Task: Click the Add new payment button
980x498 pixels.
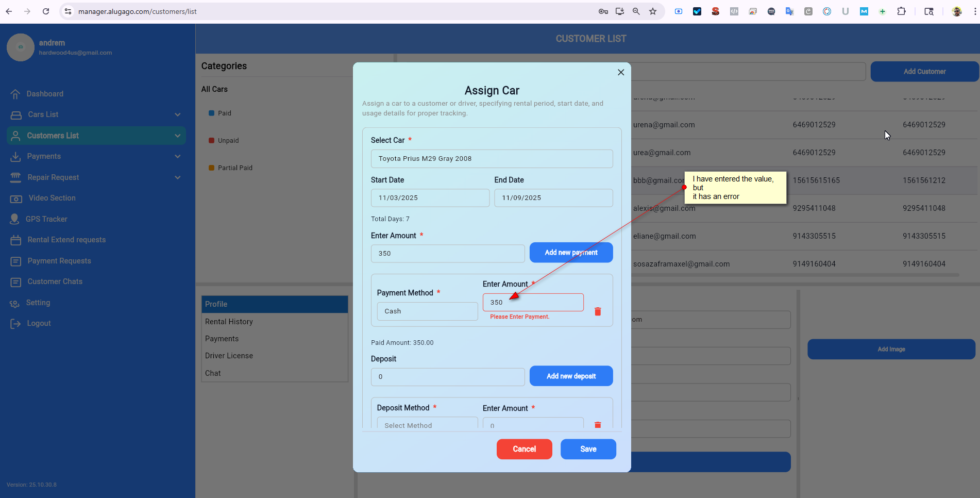Action: 571,253
